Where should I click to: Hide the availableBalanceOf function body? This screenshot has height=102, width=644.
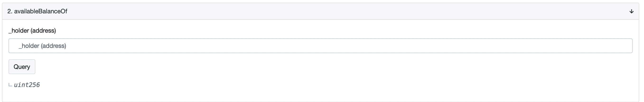pos(631,11)
